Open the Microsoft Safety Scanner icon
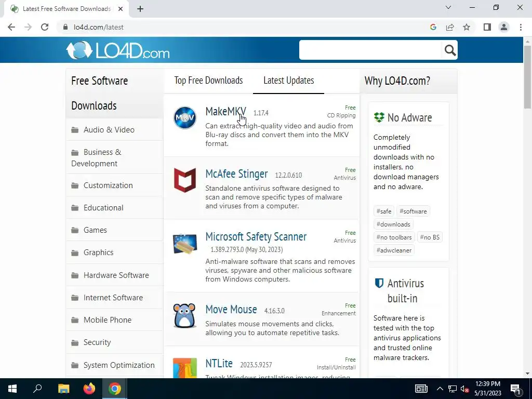The width and height of the screenshot is (532, 399). (184, 244)
